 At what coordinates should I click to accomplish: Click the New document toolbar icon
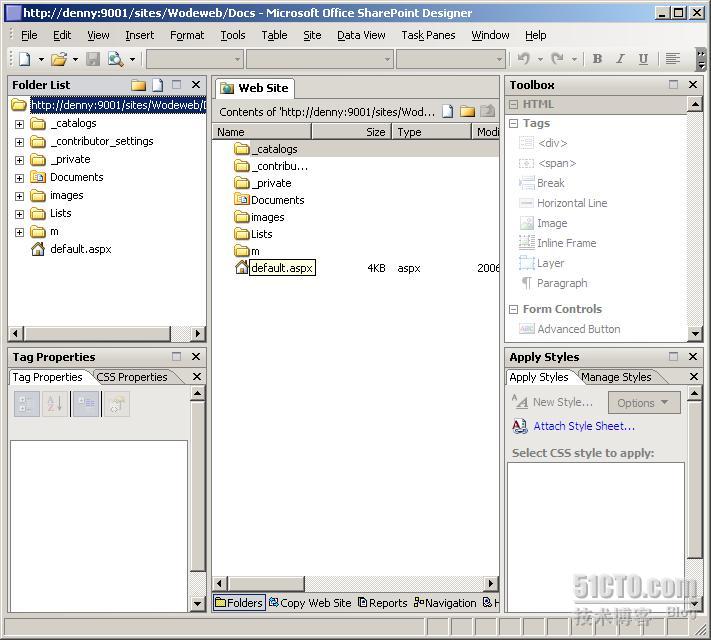tap(25, 59)
